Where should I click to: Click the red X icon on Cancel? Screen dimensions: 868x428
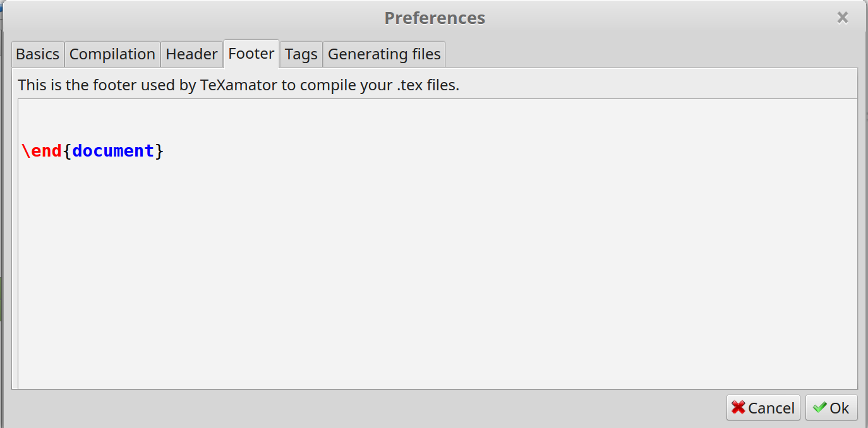pos(738,408)
